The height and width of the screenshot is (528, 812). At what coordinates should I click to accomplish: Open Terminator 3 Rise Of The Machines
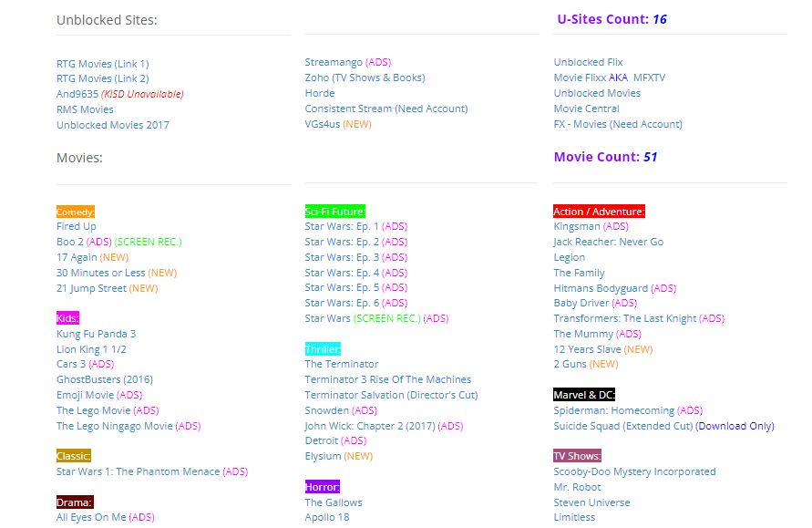tap(388, 379)
